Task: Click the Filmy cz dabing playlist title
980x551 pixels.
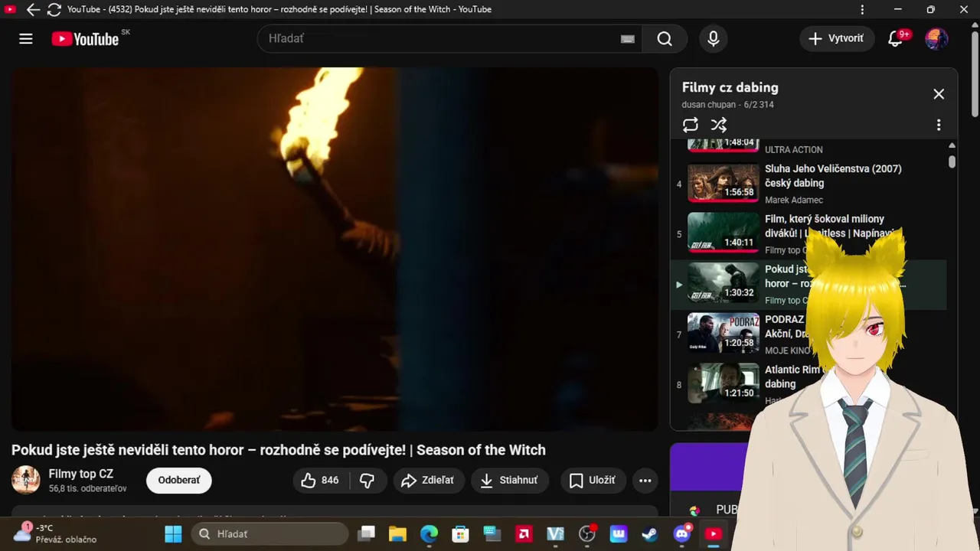Action: pos(730,87)
